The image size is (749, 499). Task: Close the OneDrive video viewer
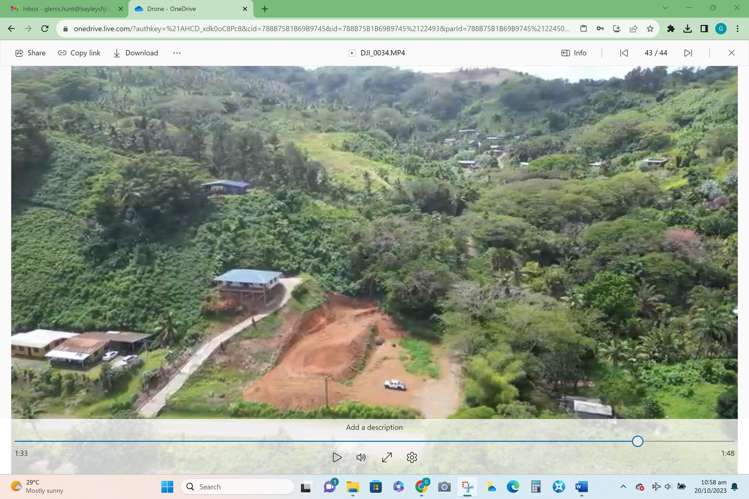pos(731,53)
